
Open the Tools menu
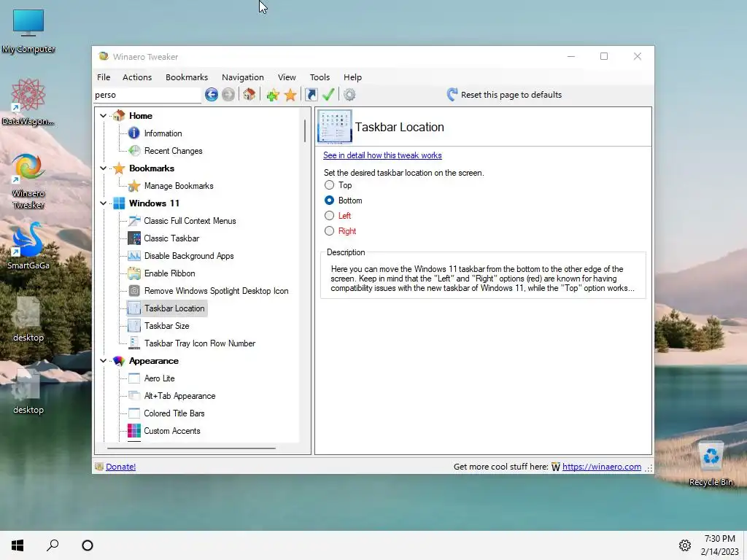tap(320, 77)
